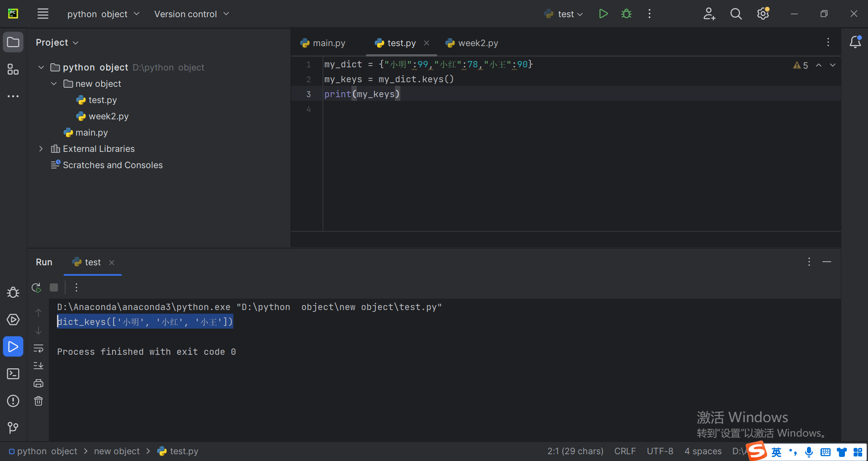
Task: Hide the Run tool window
Action: [x=827, y=262]
